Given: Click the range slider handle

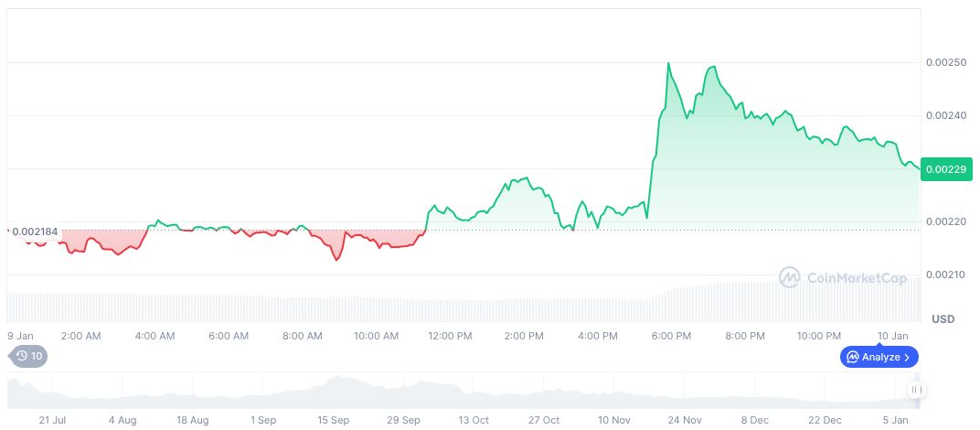Looking at the screenshot, I should click(x=917, y=391).
